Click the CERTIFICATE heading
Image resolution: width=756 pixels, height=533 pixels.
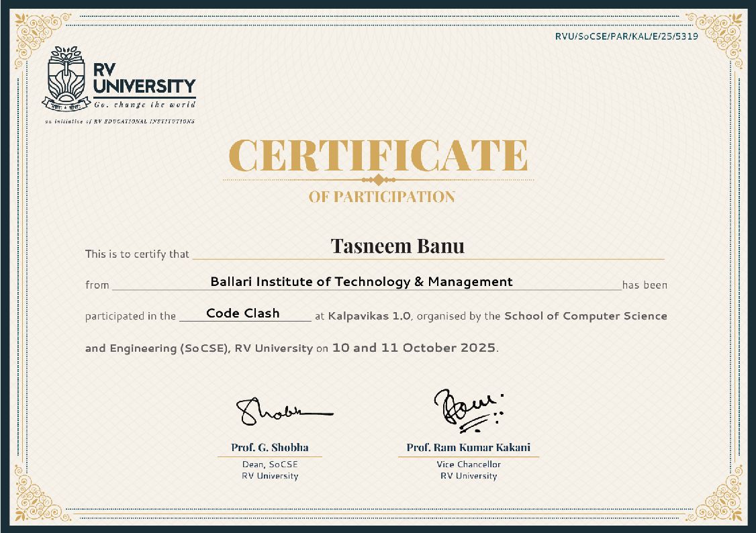379,155
